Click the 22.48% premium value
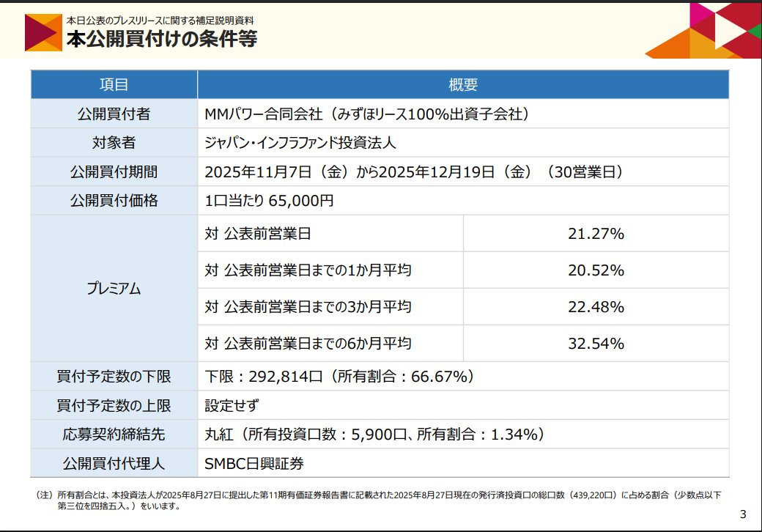 pos(596,307)
